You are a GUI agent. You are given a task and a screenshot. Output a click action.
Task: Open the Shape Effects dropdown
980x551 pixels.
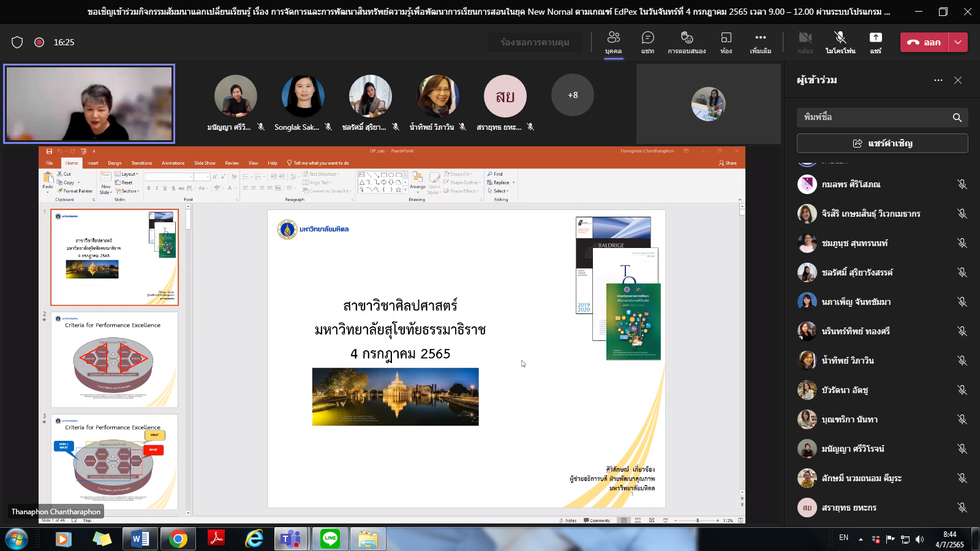[x=462, y=191]
